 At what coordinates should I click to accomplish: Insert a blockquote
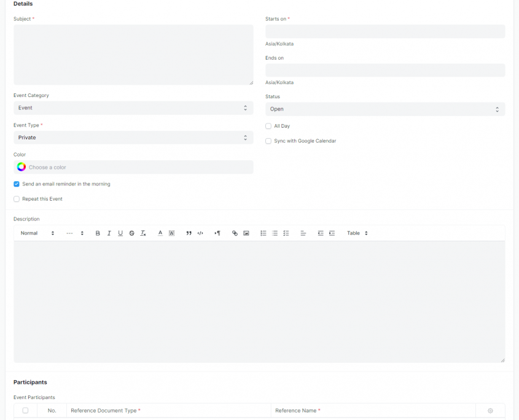point(189,233)
